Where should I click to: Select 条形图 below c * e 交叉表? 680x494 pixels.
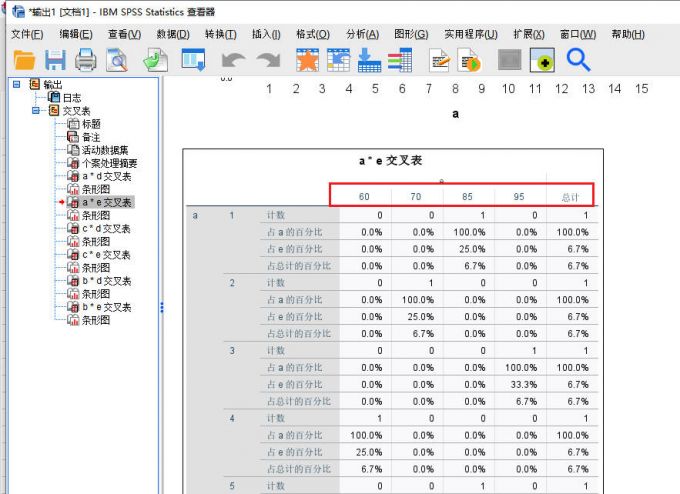[96, 268]
